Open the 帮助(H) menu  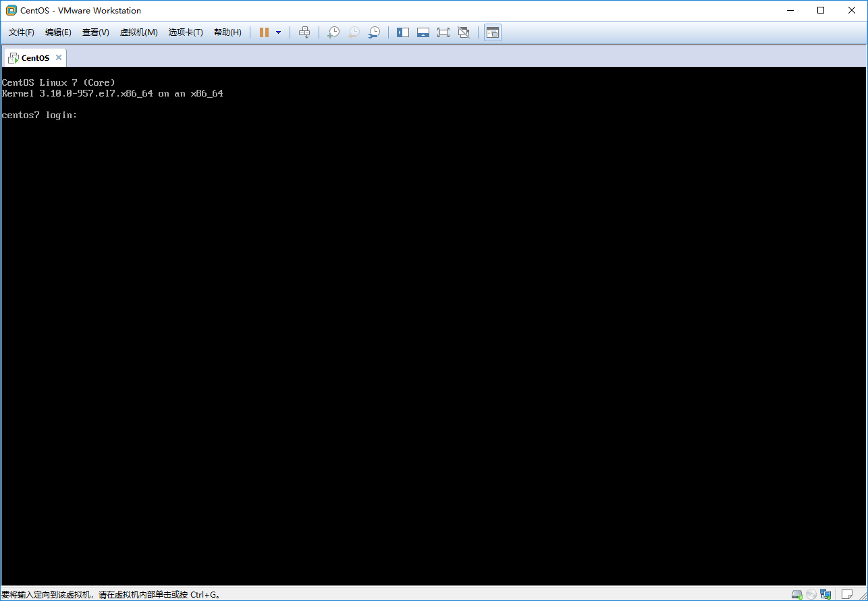point(227,32)
